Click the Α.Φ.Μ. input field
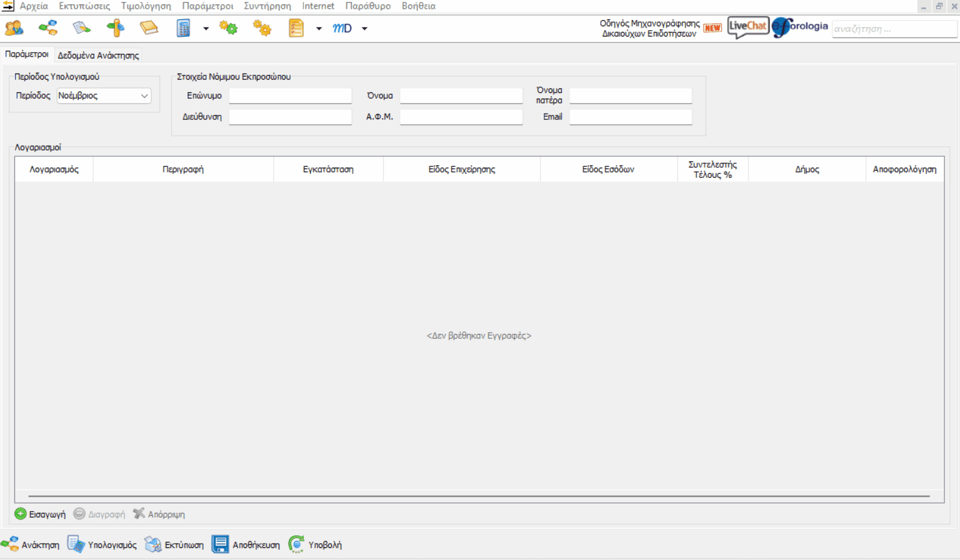This screenshot has height=560, width=960. click(461, 117)
